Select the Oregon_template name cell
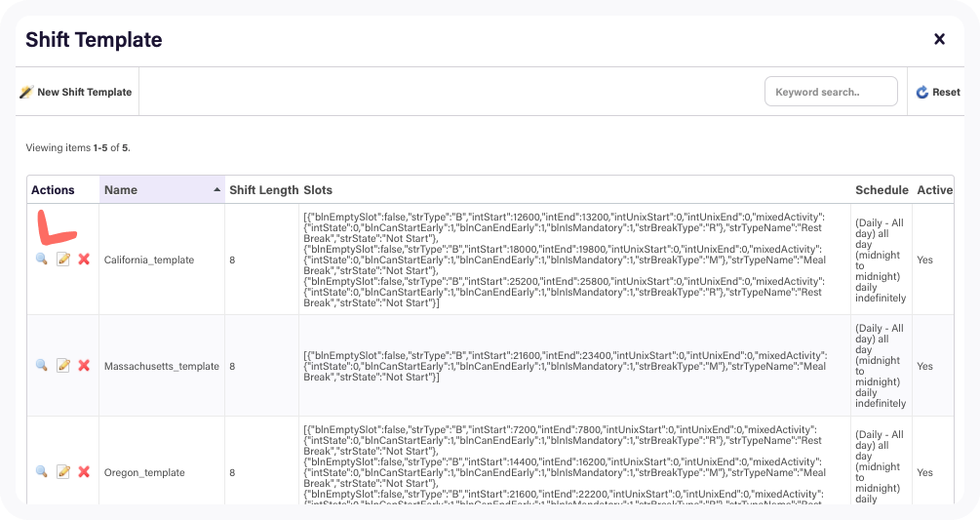 (144, 472)
